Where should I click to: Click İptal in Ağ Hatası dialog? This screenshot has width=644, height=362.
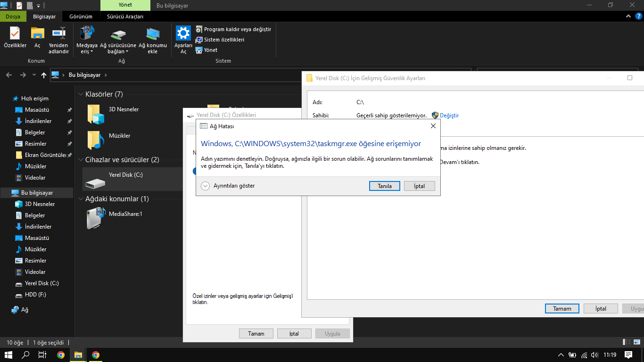tap(419, 186)
